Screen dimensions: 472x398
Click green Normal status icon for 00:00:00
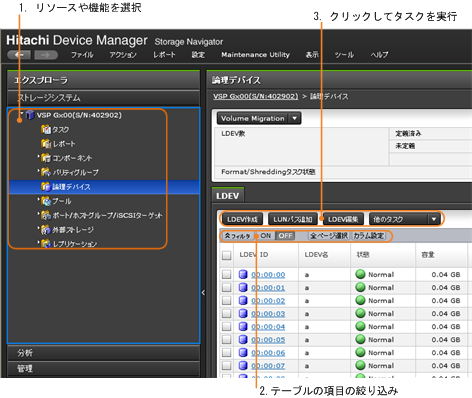click(x=360, y=274)
